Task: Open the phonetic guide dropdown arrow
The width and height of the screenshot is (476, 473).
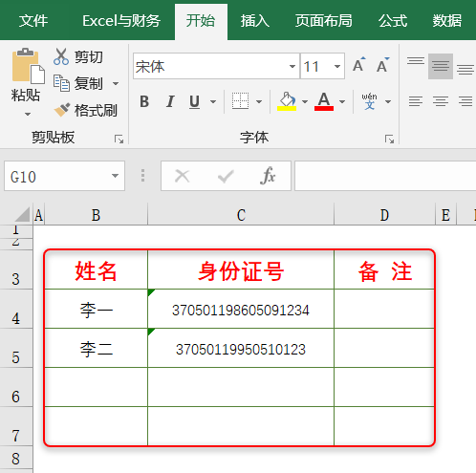Action: 388,102
